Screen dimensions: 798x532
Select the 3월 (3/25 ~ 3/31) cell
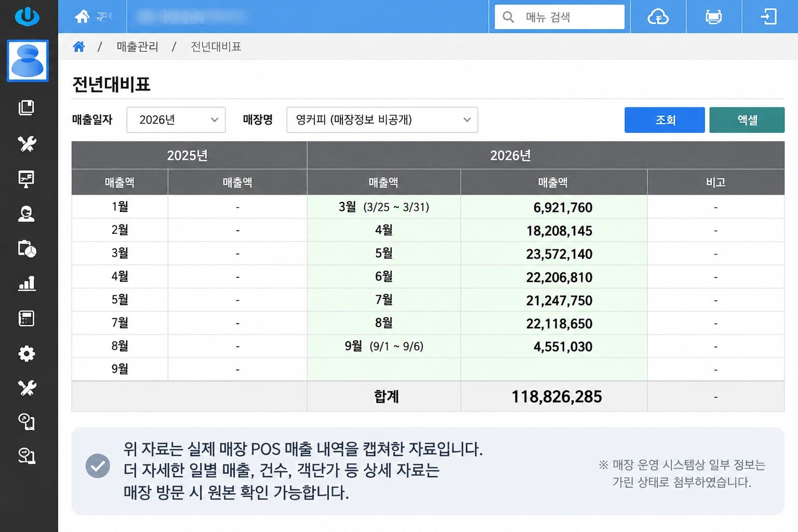pyautogui.click(x=384, y=207)
